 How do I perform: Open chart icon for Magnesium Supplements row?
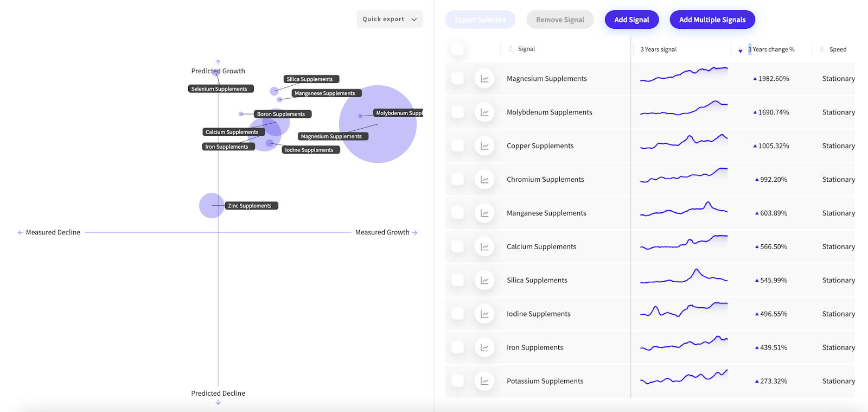coord(484,79)
